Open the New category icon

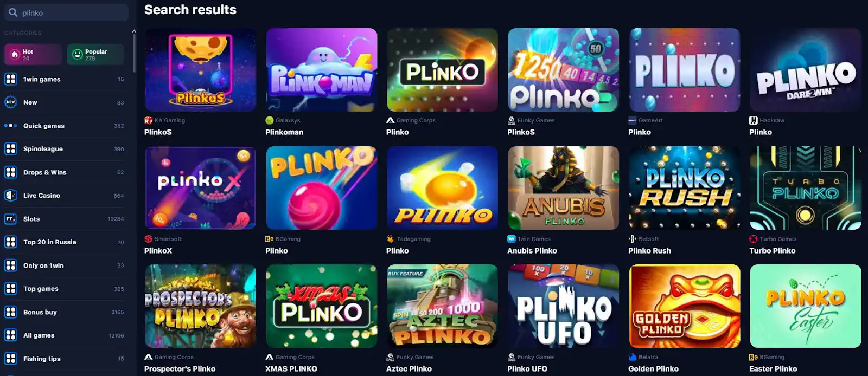point(10,102)
